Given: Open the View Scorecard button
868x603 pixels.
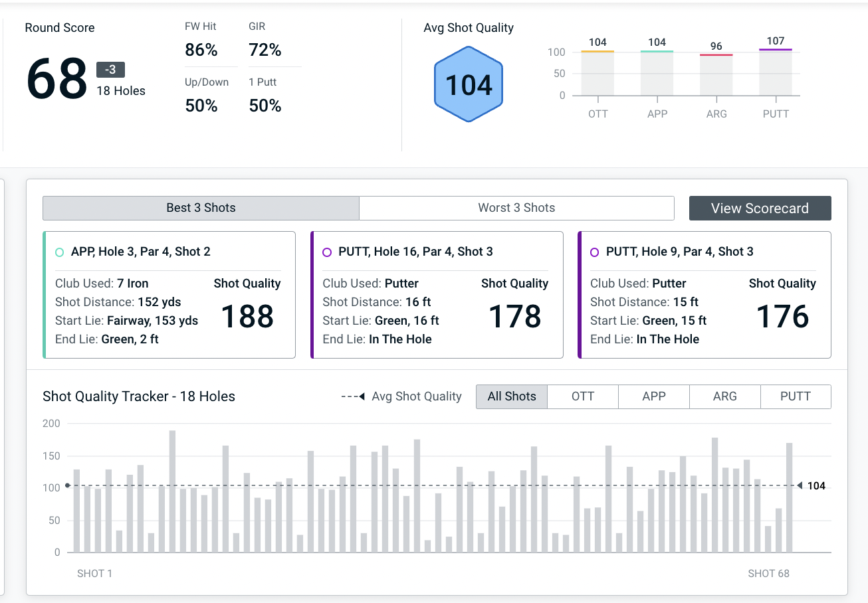Looking at the screenshot, I should (760, 208).
